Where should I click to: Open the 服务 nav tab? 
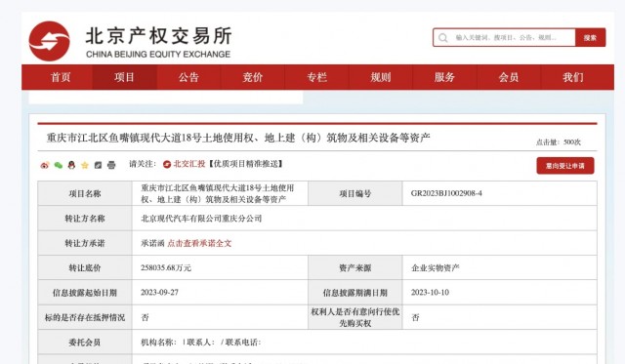[x=444, y=77]
